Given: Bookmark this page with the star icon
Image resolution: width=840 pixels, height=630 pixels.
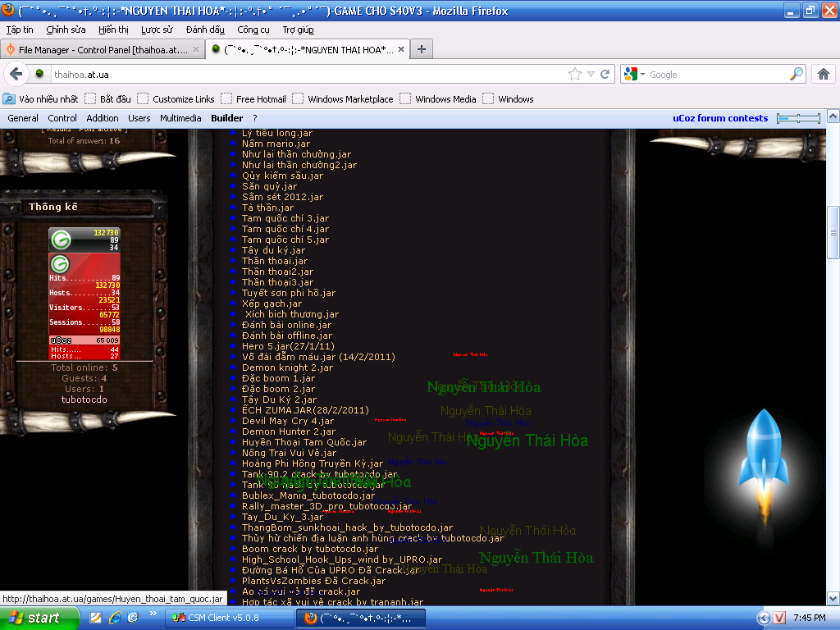Looking at the screenshot, I should coord(575,74).
